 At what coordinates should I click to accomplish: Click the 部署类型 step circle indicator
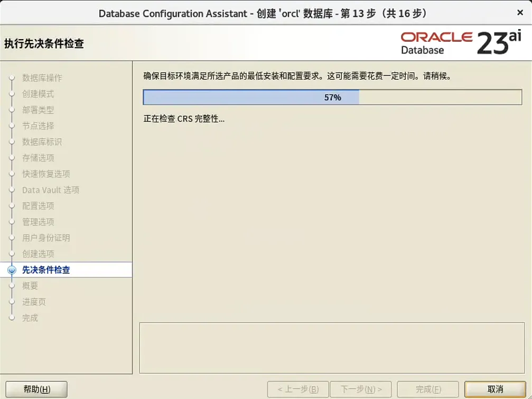pos(12,110)
